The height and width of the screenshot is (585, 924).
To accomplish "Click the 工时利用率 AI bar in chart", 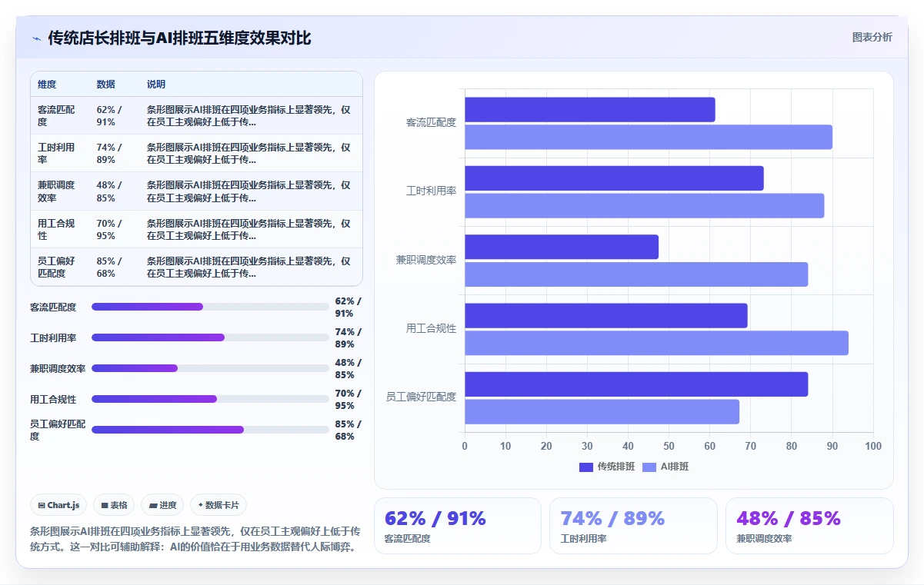I will click(645, 205).
